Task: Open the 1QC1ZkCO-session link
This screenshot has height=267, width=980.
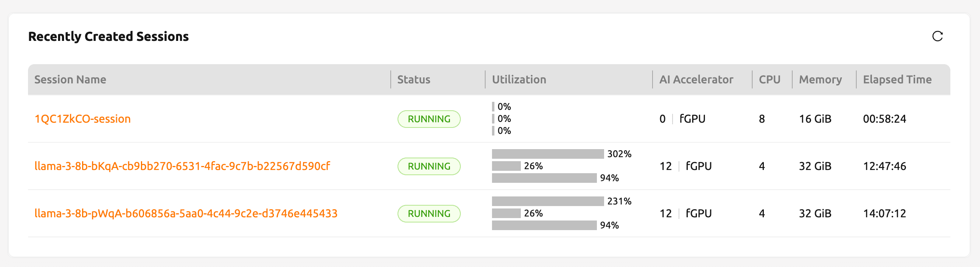Action: pos(82,119)
